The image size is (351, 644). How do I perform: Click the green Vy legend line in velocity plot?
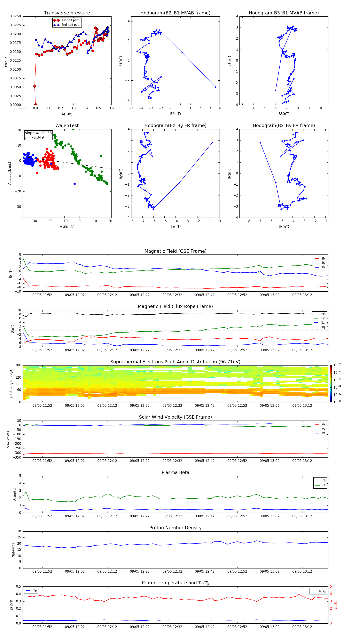tap(317, 429)
